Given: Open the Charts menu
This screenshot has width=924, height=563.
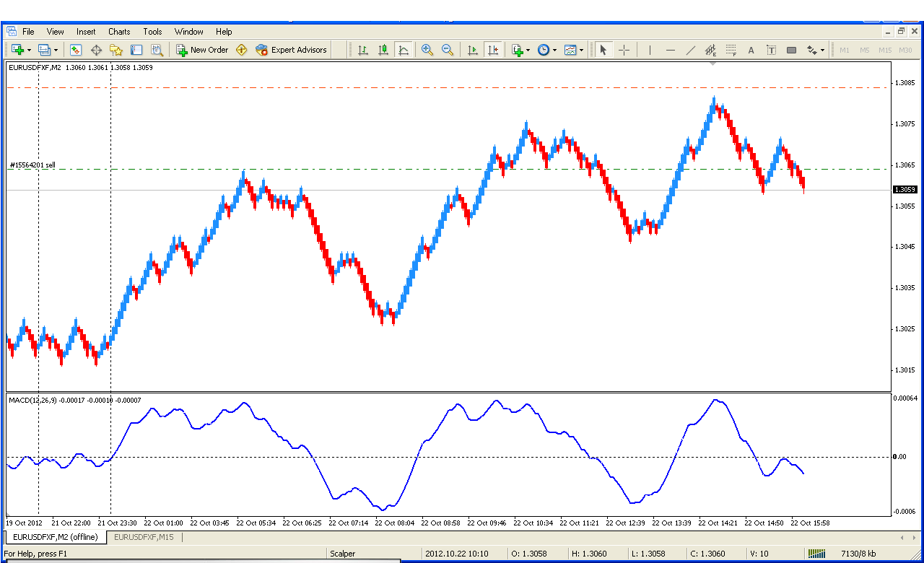Looking at the screenshot, I should coord(119,32).
